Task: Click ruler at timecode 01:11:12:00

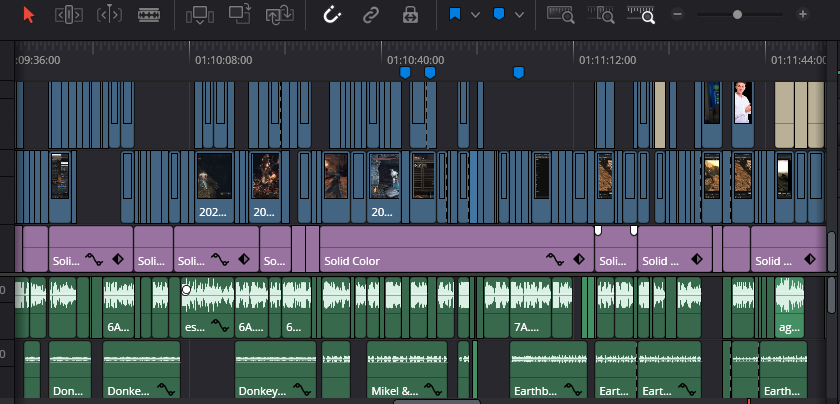Action: click(608, 60)
